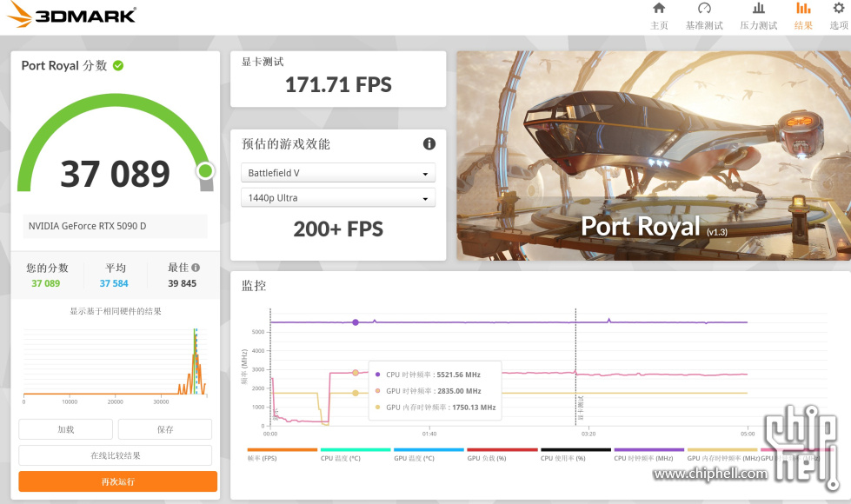Click the green validation check beside Port Royal 分数
851x504 pixels.
[118, 66]
